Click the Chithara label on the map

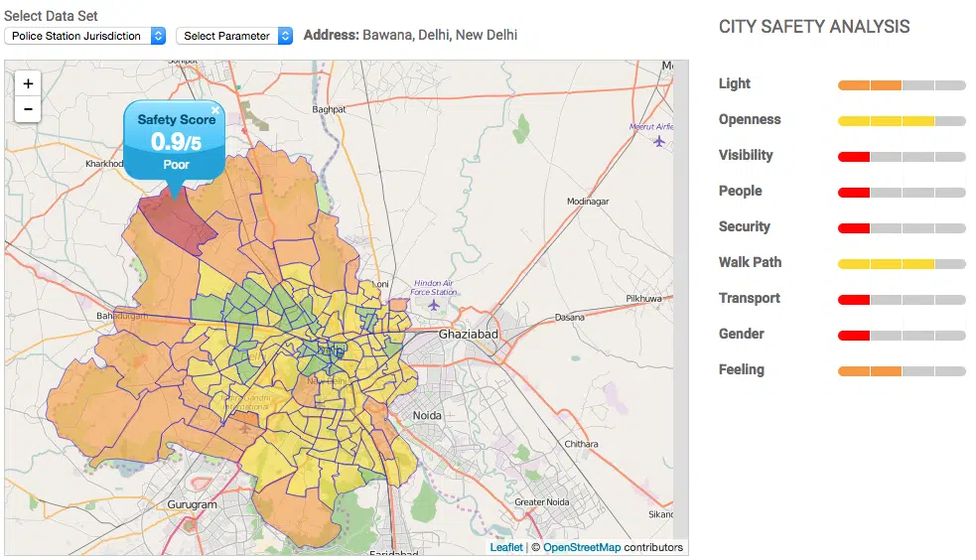pos(581,444)
